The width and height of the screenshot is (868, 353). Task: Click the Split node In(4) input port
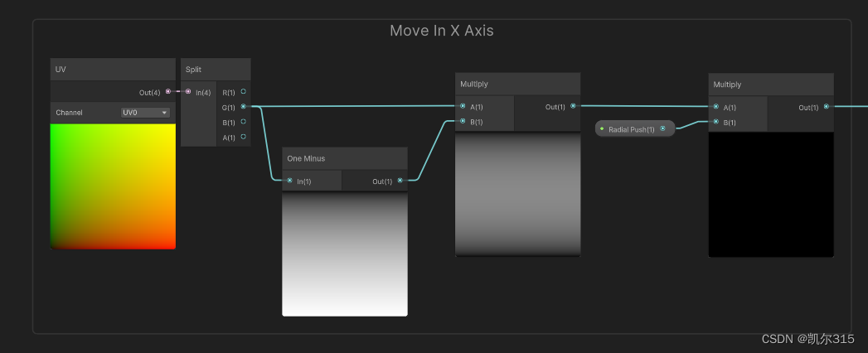point(188,92)
